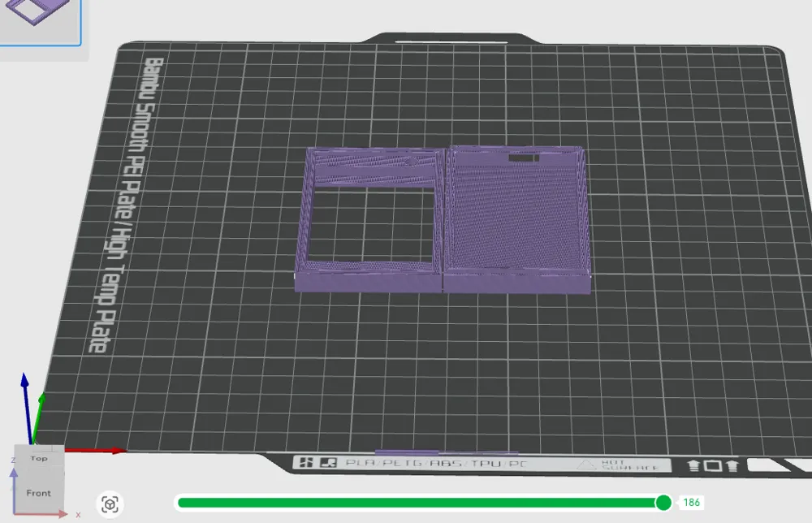Click the right purple tray model
The width and height of the screenshot is (812, 523).
click(x=516, y=219)
